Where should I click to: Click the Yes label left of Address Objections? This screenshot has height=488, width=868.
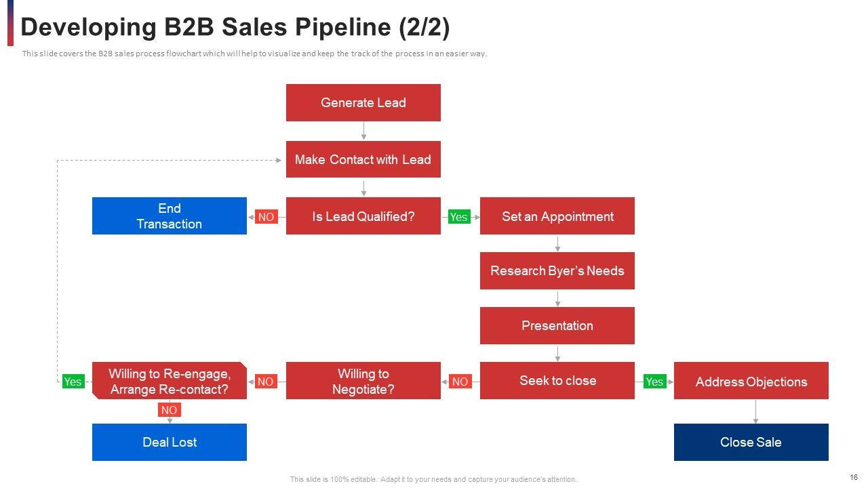(654, 382)
